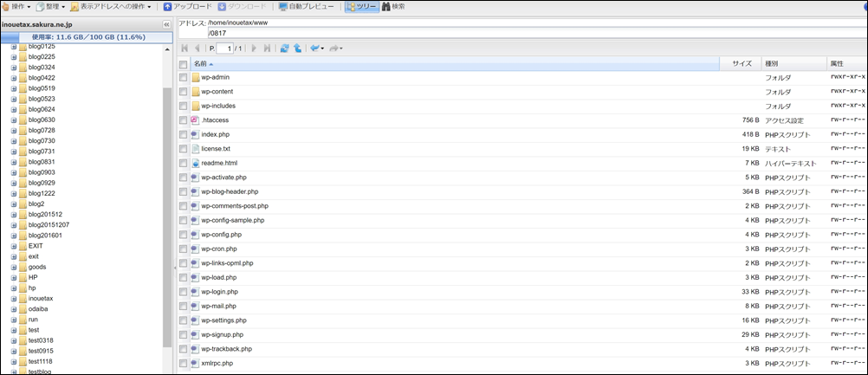Sort by the 名前 column header

pyautogui.click(x=455, y=63)
